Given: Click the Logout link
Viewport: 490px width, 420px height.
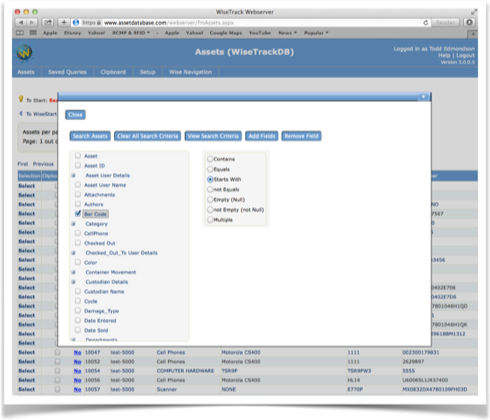Looking at the screenshot, I should [x=465, y=55].
